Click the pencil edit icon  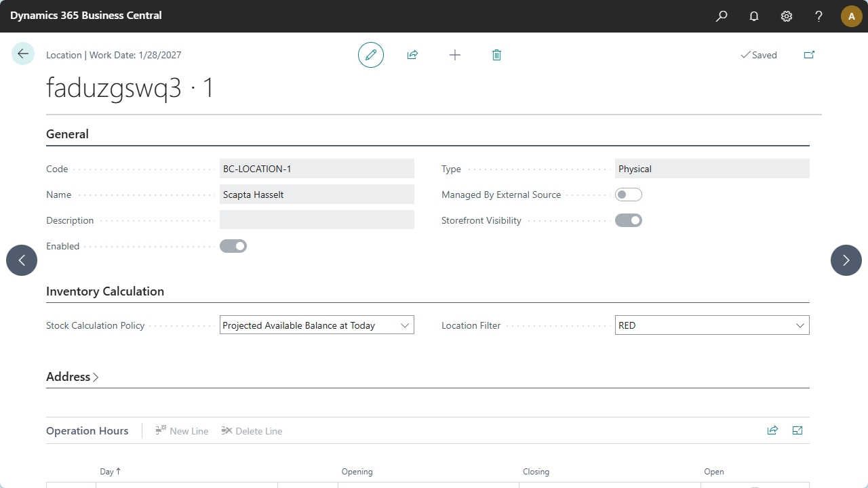click(x=371, y=55)
